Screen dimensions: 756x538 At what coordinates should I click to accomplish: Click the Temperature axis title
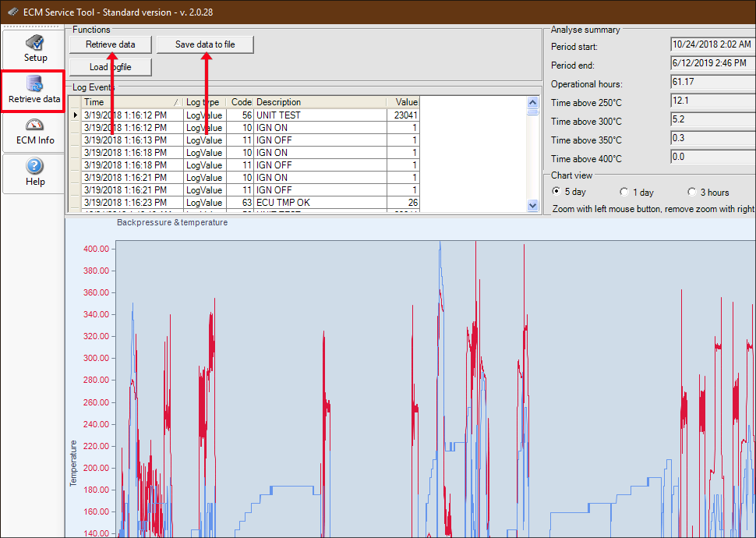[73, 463]
